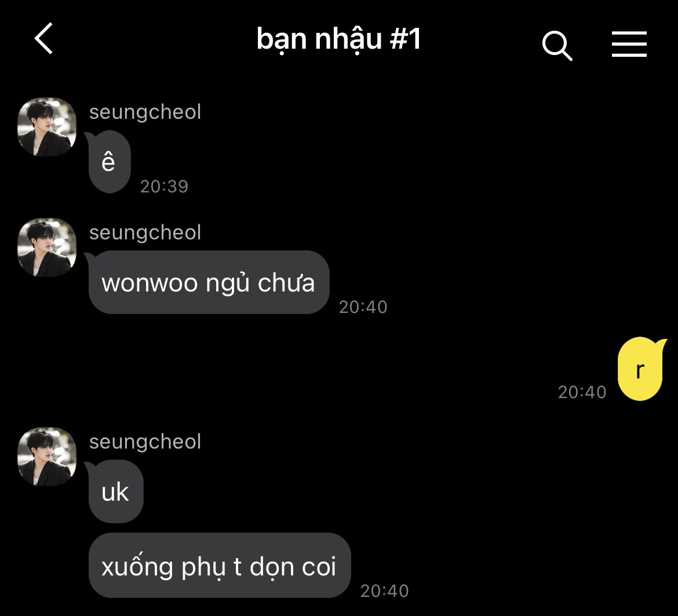This screenshot has width=678, height=616.
Task: Tap the first seungcheol sender name
Action: [x=145, y=112]
